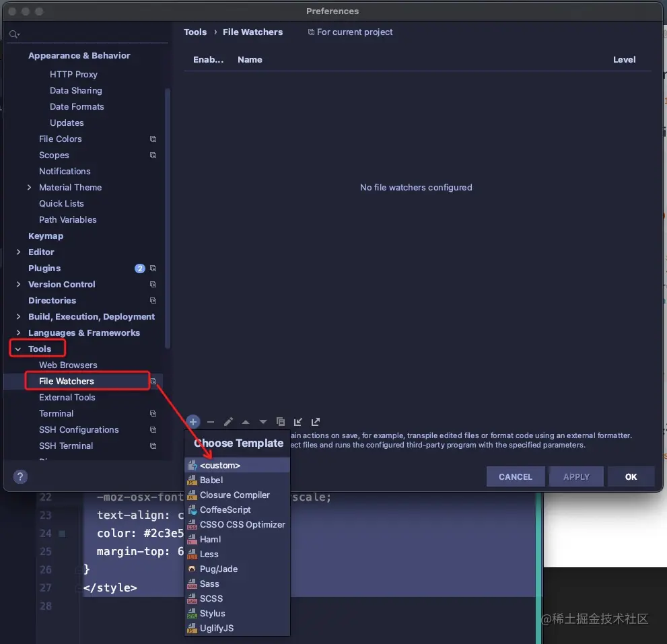Open help via the question mark icon
667x644 pixels.
click(x=20, y=476)
